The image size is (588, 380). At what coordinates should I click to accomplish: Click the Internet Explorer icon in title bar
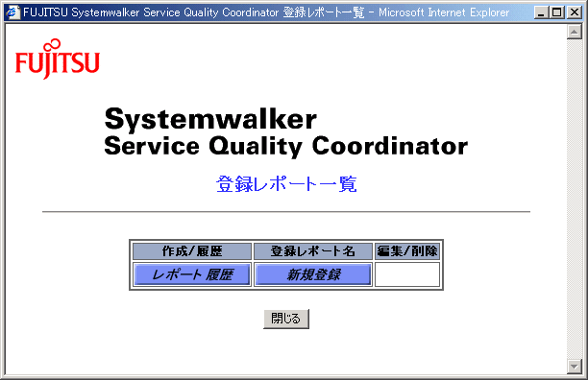coord(12,12)
